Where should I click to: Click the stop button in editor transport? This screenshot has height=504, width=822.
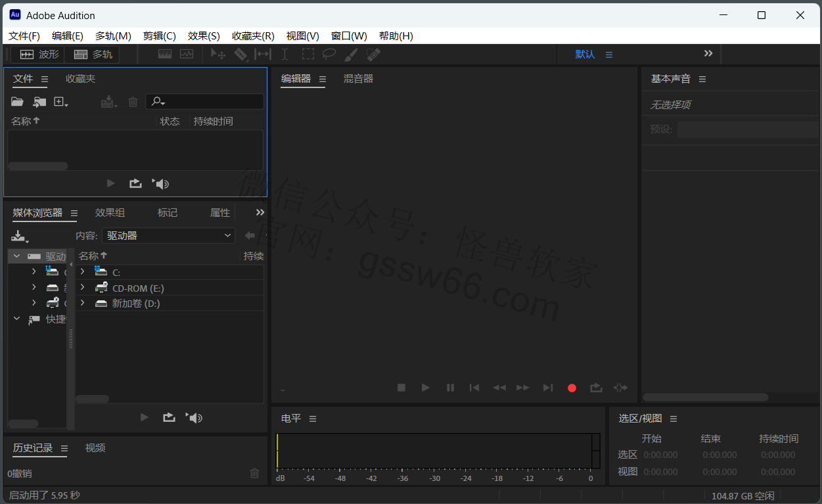401,388
